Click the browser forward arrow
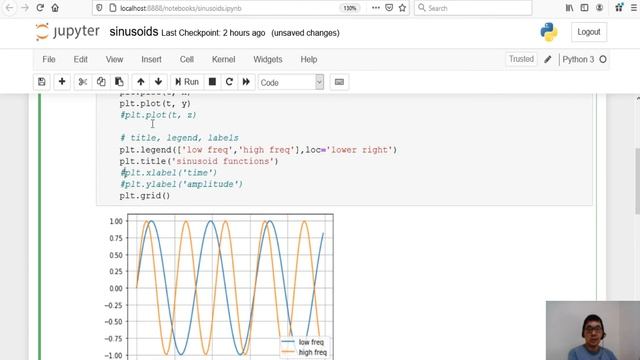The height and width of the screenshot is (360, 640). click(24, 8)
